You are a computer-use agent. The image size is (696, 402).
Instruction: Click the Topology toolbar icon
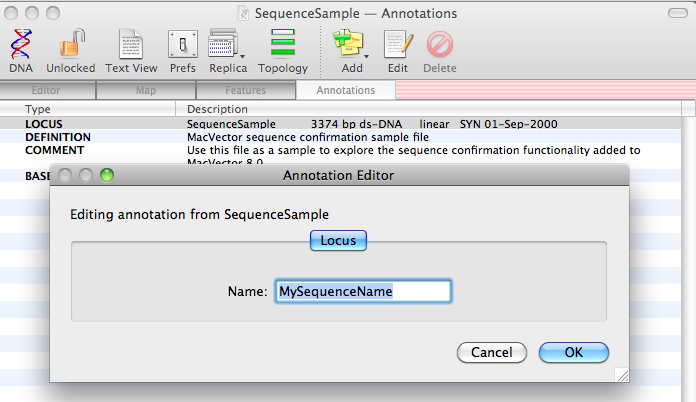click(x=283, y=44)
